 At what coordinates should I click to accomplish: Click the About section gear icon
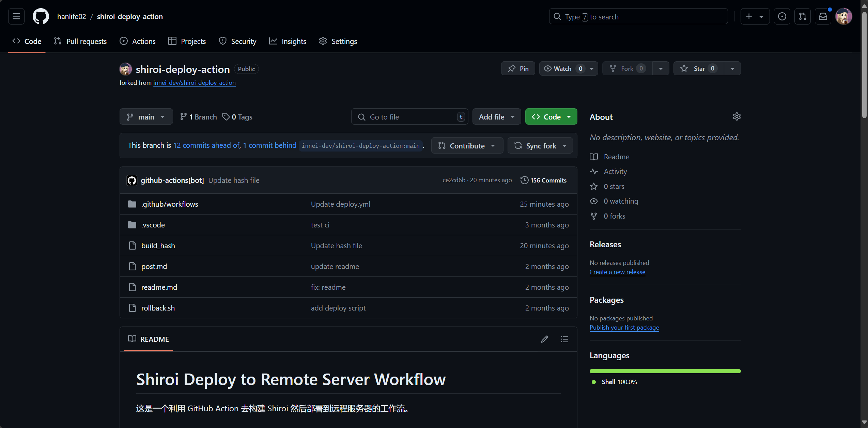tap(737, 117)
